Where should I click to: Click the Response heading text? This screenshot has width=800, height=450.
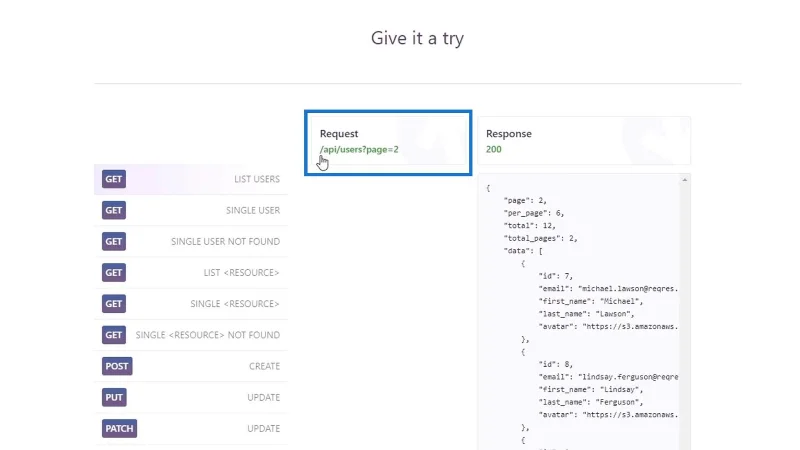[x=509, y=134]
